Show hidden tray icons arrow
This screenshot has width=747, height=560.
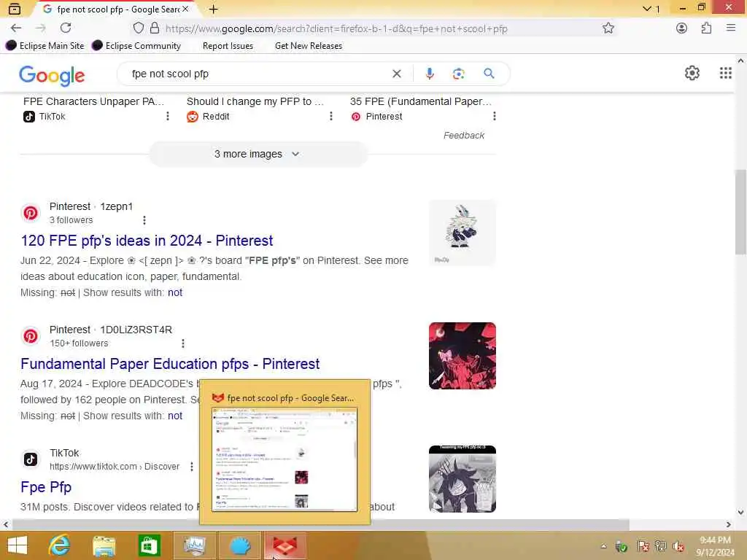click(x=603, y=546)
